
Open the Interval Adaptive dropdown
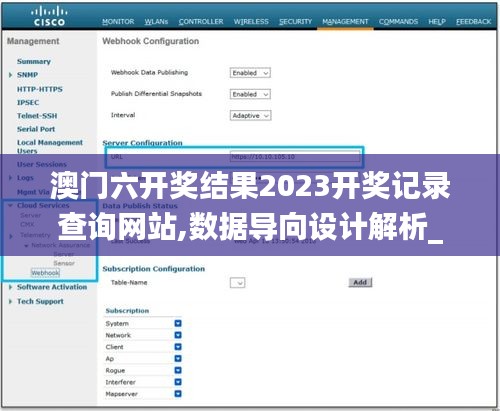click(250, 116)
